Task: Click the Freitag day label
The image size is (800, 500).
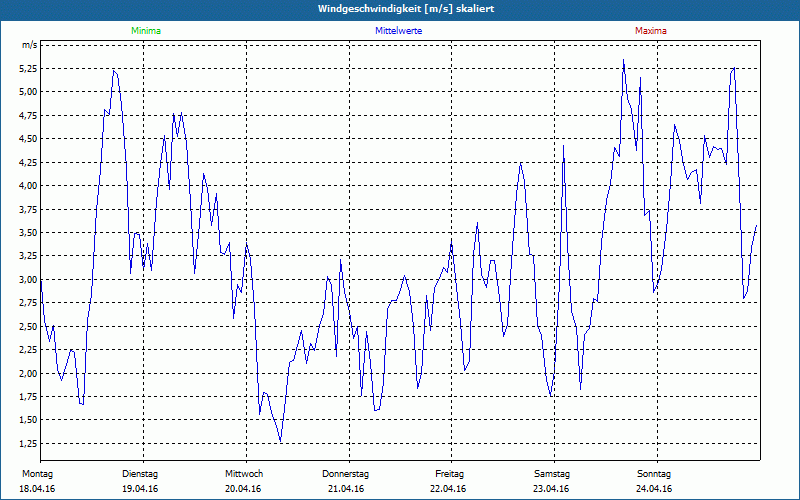Action: (449, 474)
